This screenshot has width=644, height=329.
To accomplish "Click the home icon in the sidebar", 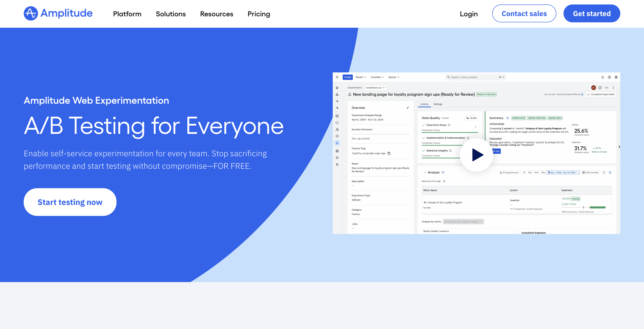I will (x=337, y=88).
